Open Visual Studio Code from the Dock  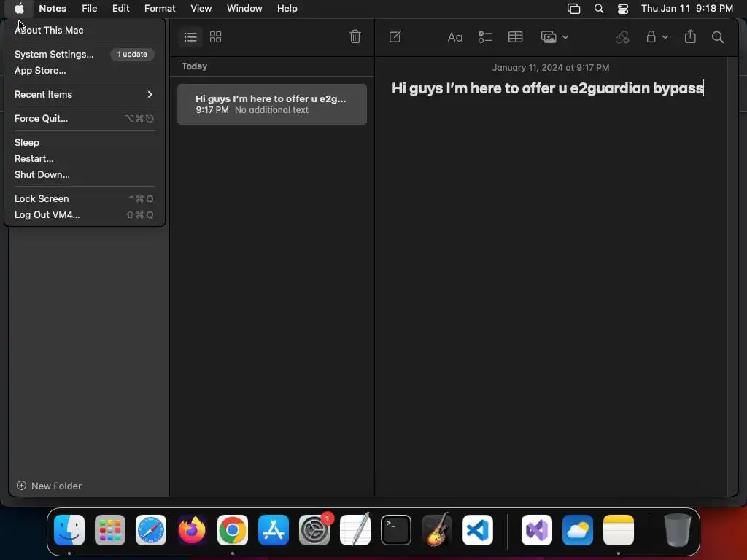(x=478, y=530)
